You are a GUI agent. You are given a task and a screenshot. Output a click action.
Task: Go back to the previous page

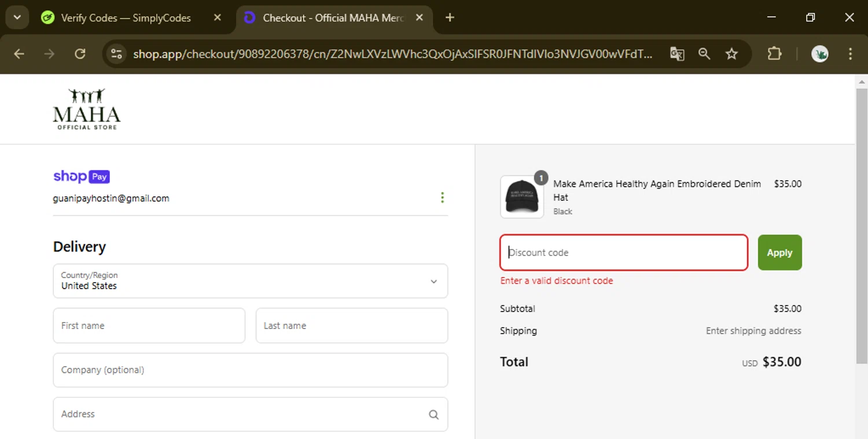pyautogui.click(x=19, y=54)
